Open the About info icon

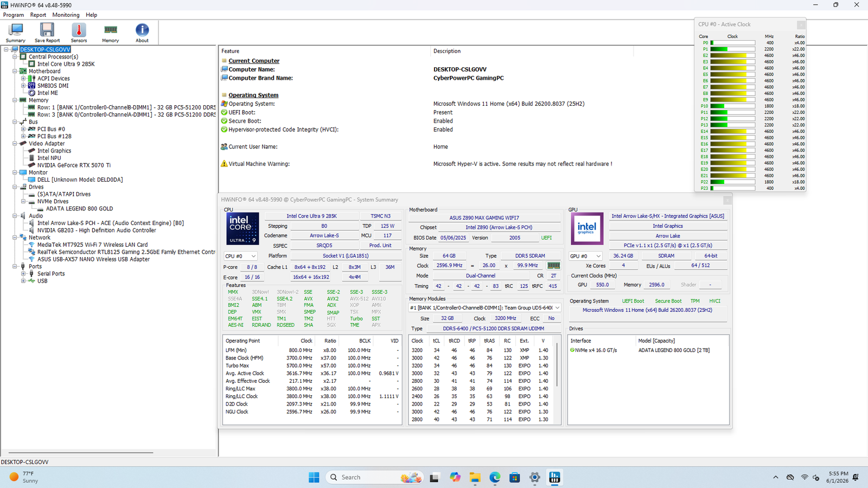[x=142, y=29]
